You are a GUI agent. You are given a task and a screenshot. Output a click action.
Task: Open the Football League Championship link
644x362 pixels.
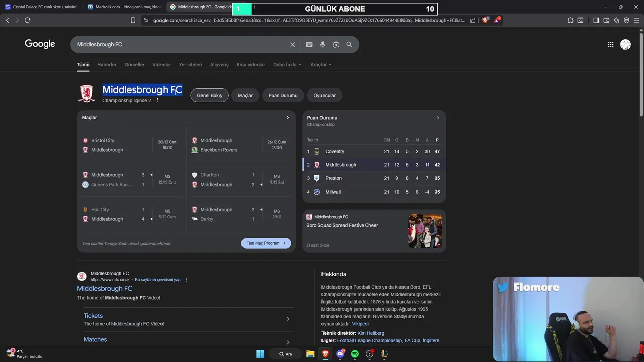(369, 340)
